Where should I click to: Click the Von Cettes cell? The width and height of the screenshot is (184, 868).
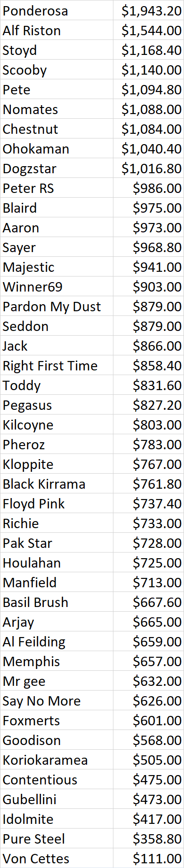click(x=56, y=858)
